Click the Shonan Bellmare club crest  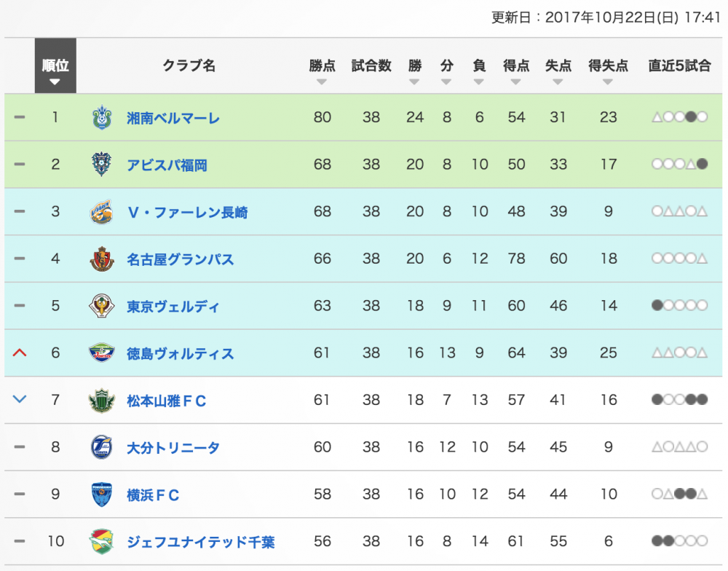(x=102, y=117)
